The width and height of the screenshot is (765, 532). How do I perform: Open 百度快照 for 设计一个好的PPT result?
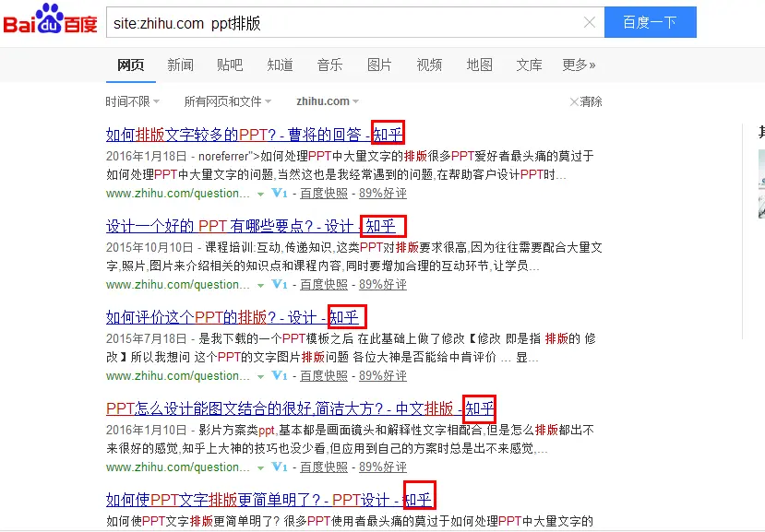click(x=324, y=284)
